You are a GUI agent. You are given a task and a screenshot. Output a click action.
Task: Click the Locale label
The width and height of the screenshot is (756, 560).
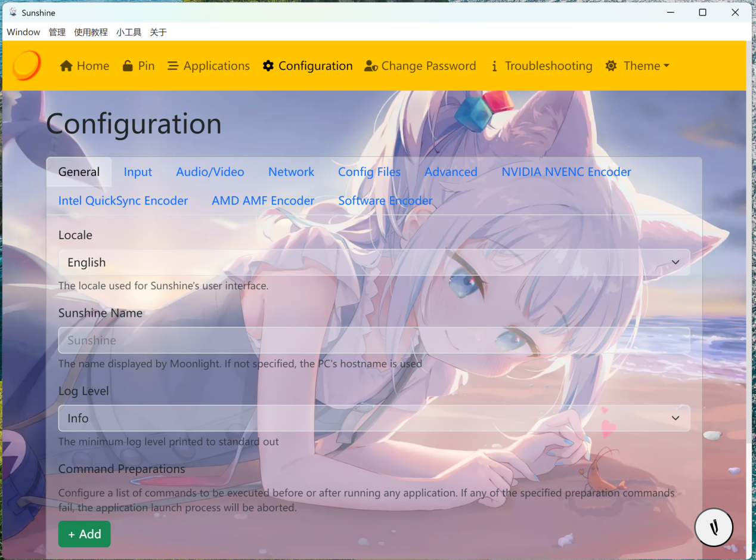tap(75, 235)
